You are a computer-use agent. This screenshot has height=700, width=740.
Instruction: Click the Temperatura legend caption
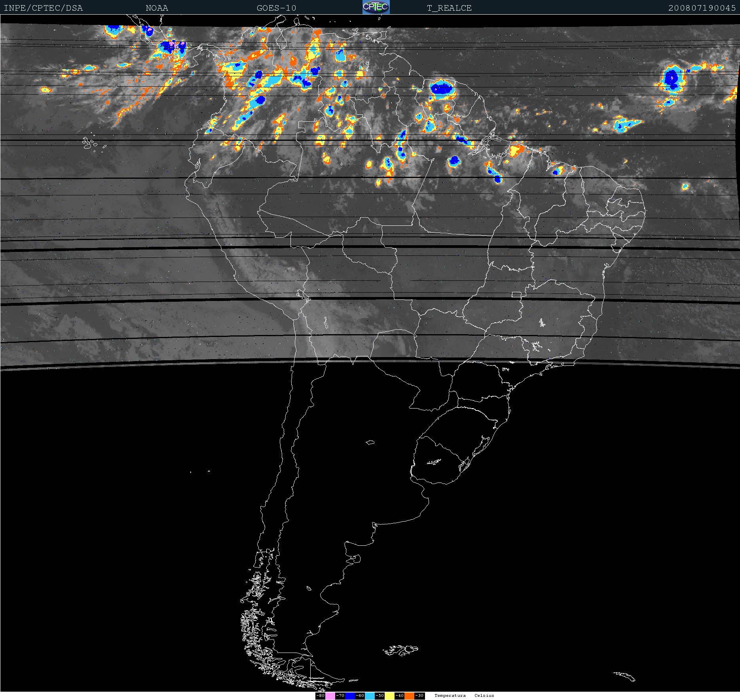(x=450, y=696)
